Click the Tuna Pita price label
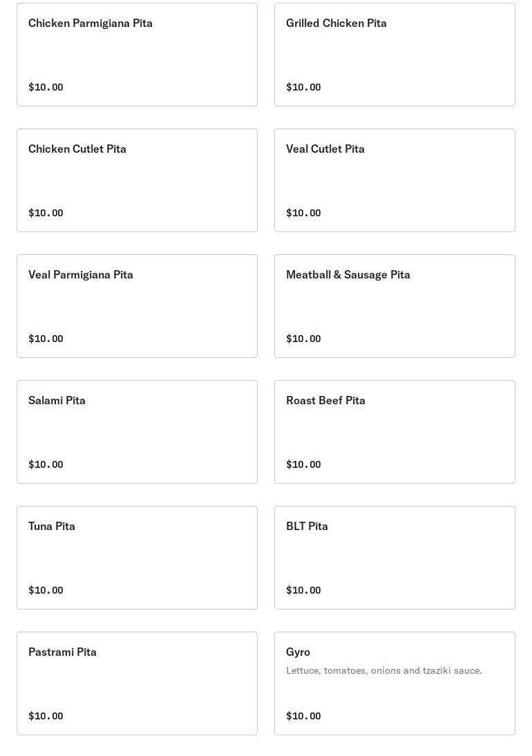The width and height of the screenshot is (532, 756). tap(46, 590)
